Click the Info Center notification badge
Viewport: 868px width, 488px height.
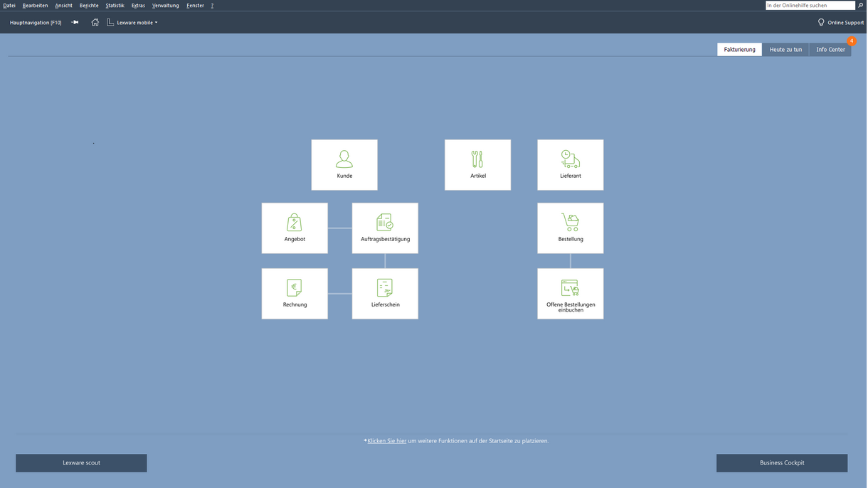coord(852,41)
